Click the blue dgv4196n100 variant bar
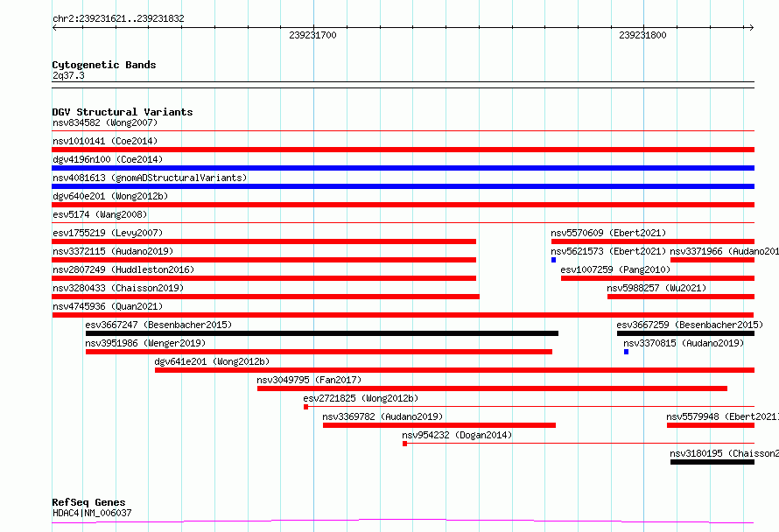 click(403, 168)
